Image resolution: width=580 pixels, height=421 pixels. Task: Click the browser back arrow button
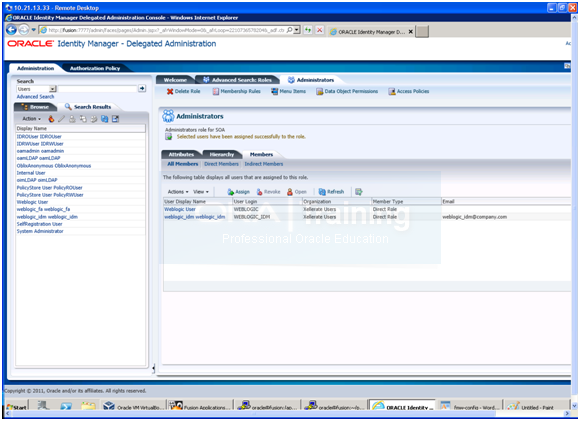click(x=11, y=30)
